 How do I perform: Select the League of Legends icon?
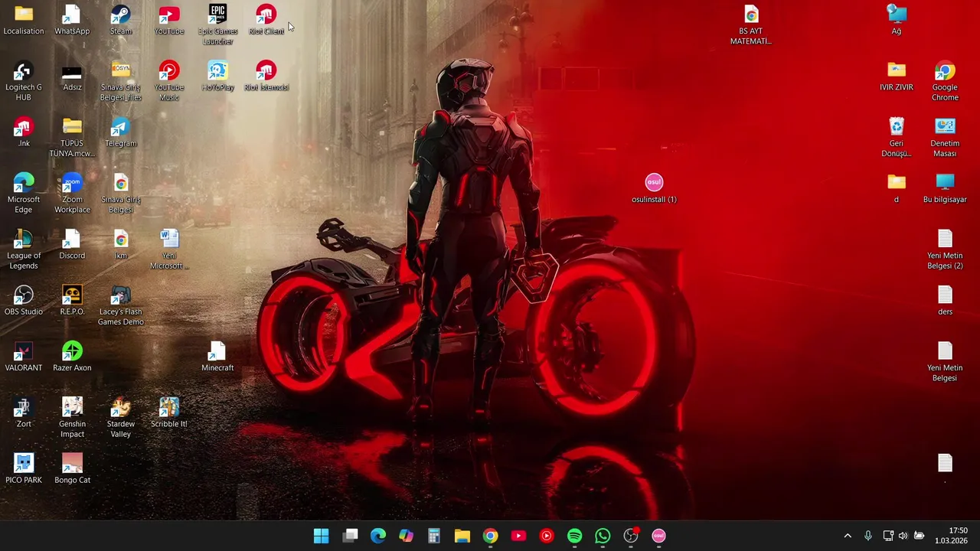point(24,249)
